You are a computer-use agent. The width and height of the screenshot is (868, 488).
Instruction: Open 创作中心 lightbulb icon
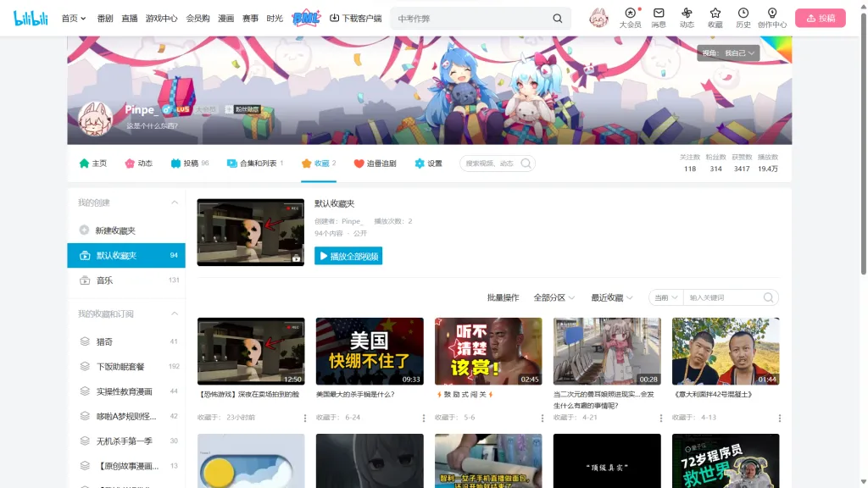[772, 18]
